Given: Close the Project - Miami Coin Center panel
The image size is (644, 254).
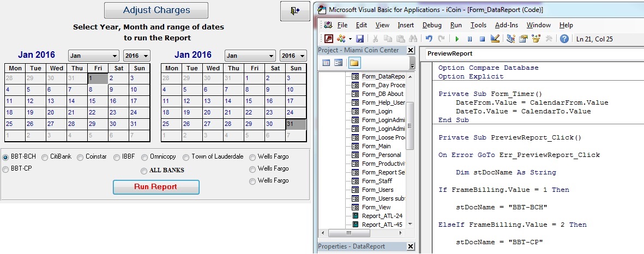Looking at the screenshot, I should coord(410,50).
